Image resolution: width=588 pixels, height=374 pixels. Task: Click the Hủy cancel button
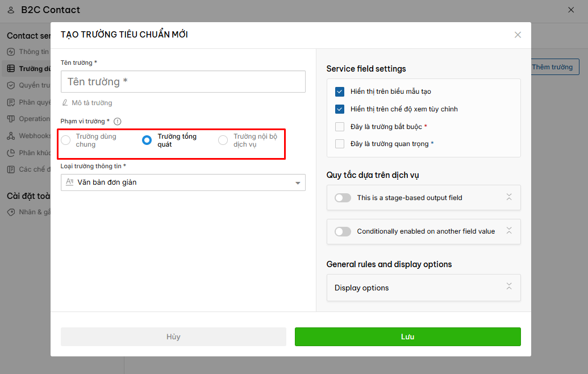click(x=173, y=337)
